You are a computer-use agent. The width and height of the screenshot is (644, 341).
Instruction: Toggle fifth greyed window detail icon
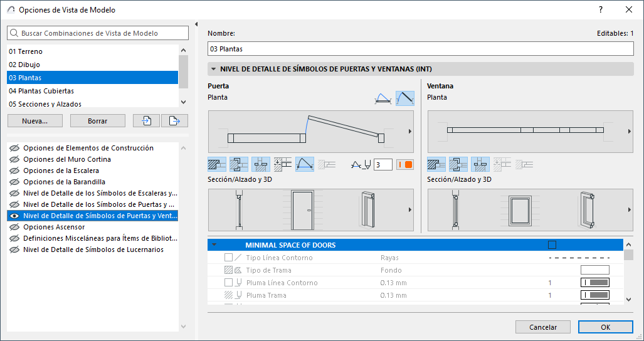point(524,165)
